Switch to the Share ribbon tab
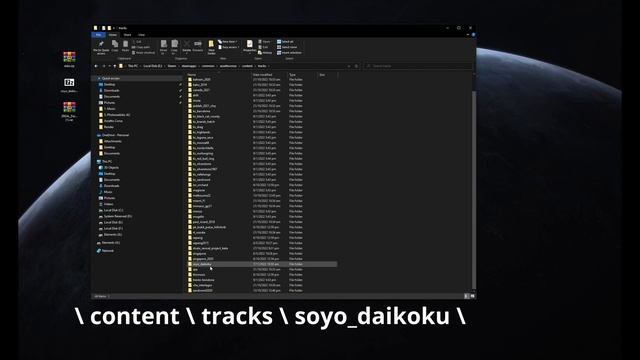The height and width of the screenshot is (360, 640). pyautogui.click(x=127, y=35)
